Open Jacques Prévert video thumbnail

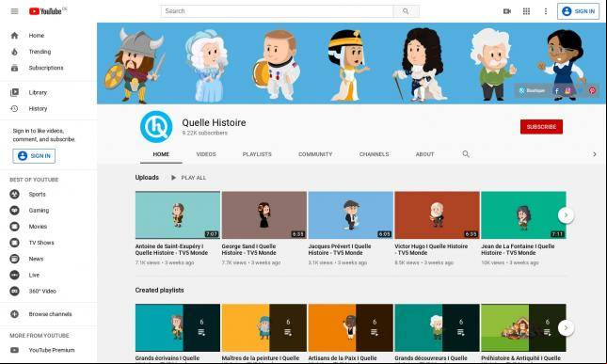pyautogui.click(x=351, y=215)
